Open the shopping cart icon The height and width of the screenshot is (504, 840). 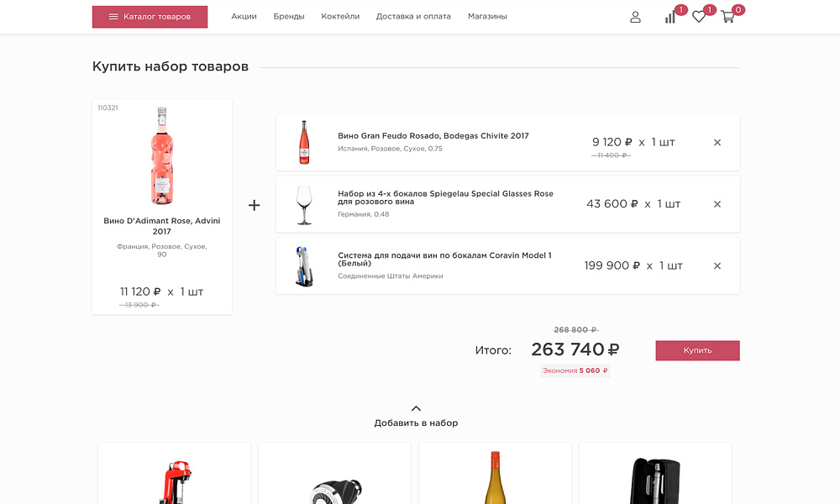click(x=727, y=17)
